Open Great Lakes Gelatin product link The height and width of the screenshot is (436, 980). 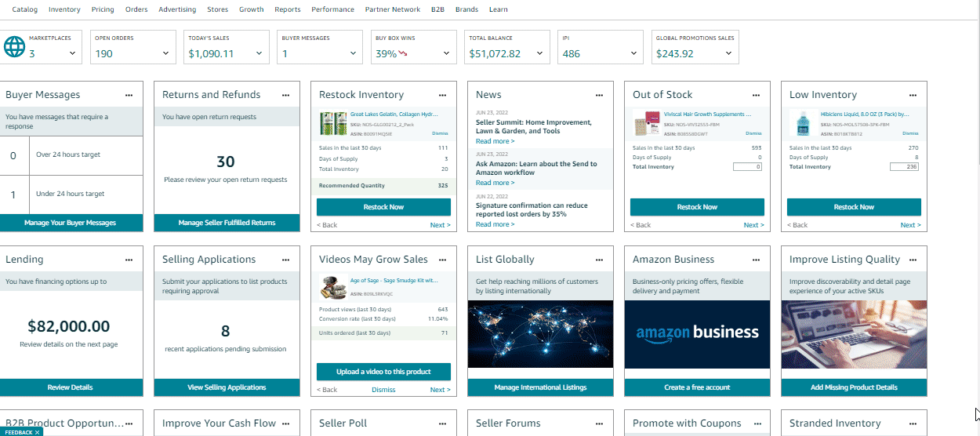pyautogui.click(x=394, y=114)
